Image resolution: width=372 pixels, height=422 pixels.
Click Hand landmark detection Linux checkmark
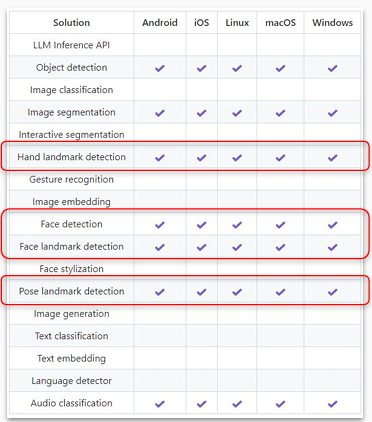coord(237,158)
